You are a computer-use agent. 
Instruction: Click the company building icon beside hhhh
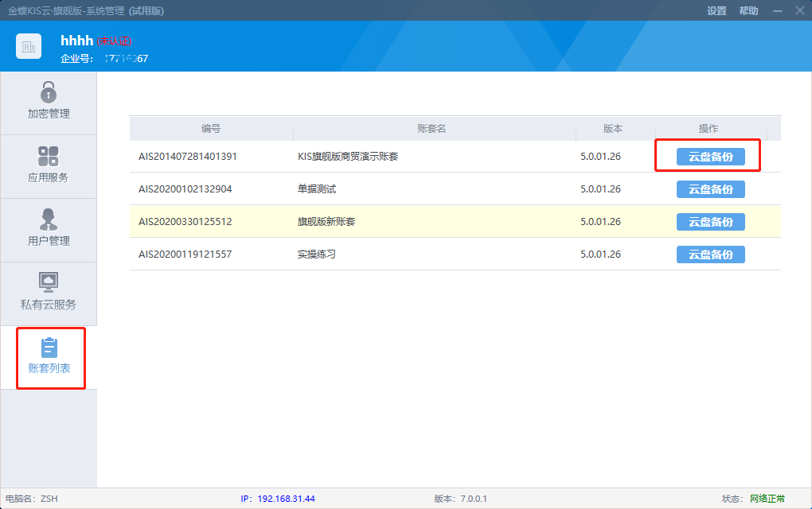(x=29, y=47)
